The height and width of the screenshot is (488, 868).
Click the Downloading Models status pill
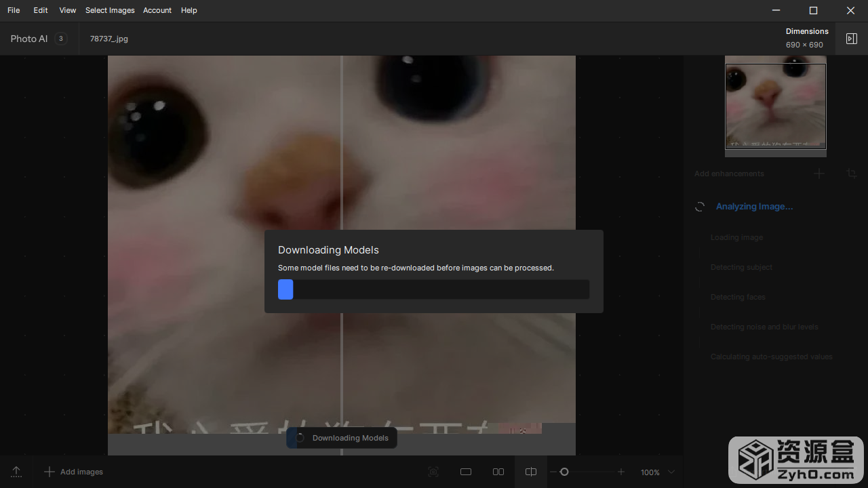[x=342, y=438]
